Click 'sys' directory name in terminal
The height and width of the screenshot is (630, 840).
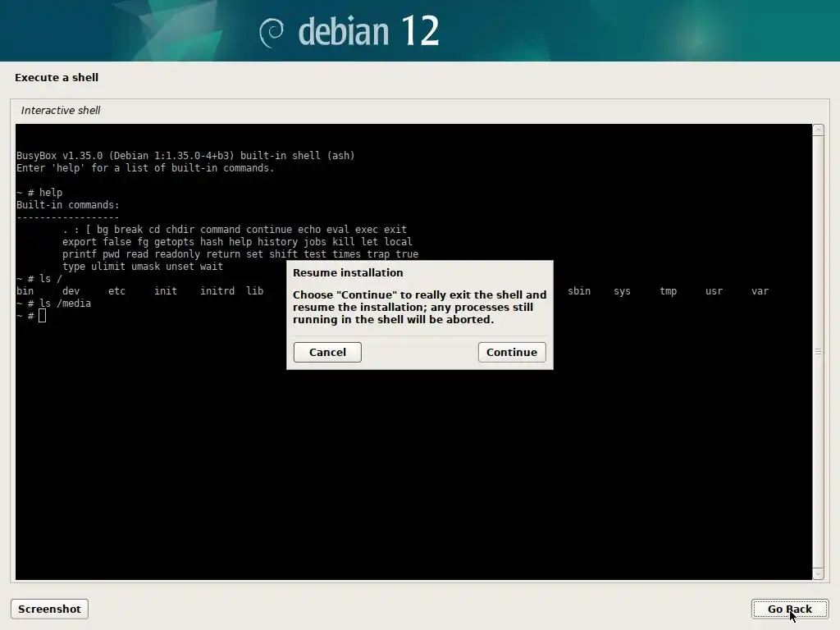tap(622, 291)
